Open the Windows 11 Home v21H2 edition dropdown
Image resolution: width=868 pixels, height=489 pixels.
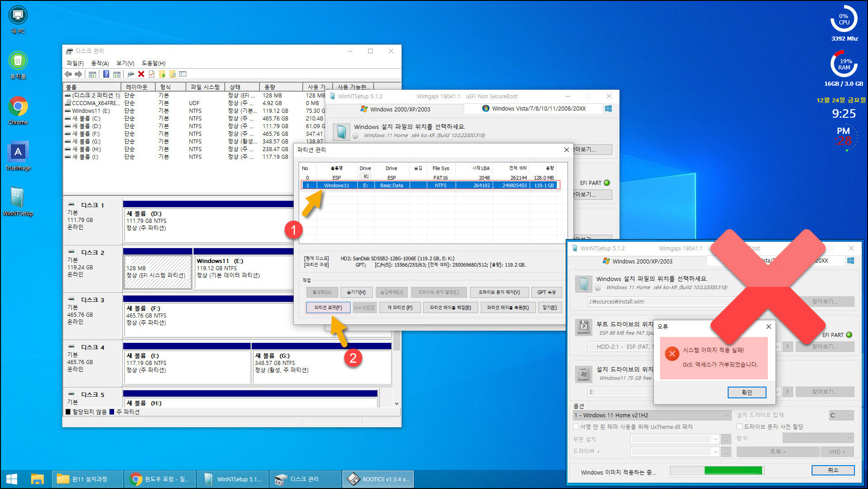coord(652,415)
